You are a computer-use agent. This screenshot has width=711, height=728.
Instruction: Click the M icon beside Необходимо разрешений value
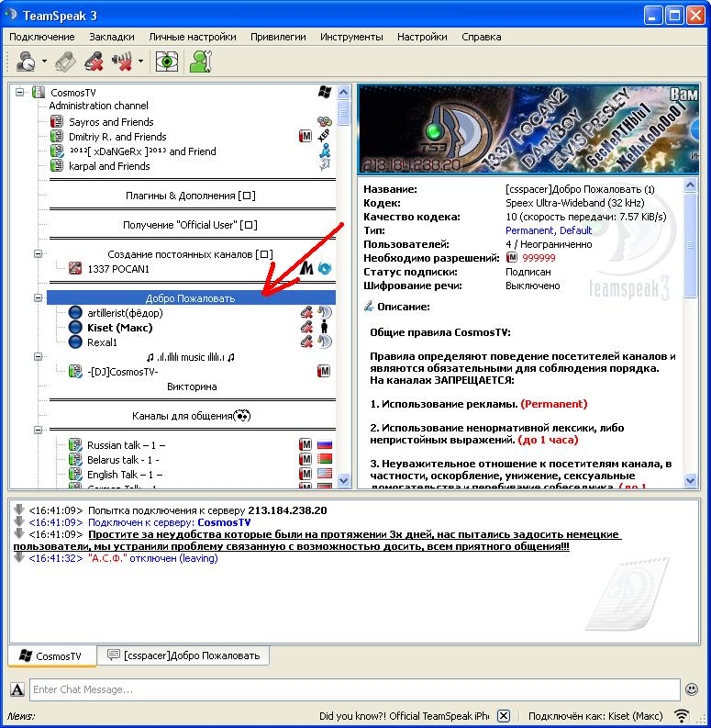(511, 257)
